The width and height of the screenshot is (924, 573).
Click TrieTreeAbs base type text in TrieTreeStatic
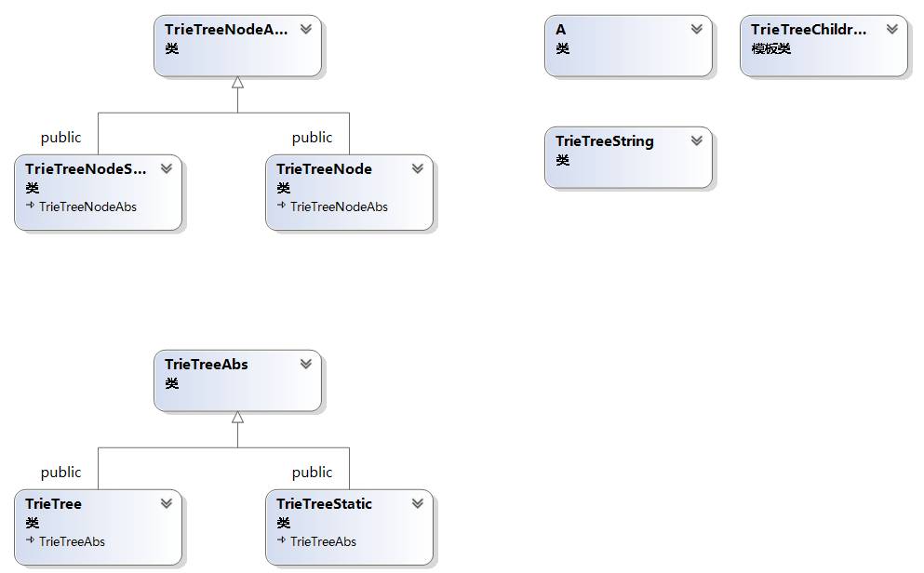[323, 541]
